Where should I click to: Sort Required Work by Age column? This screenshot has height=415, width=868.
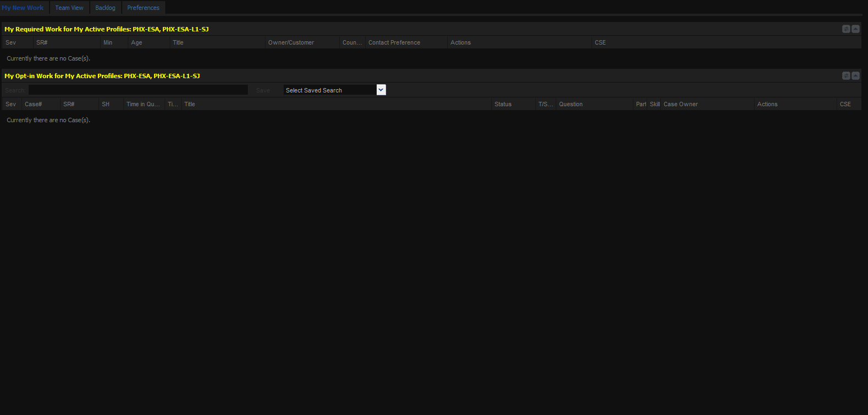[x=149, y=42]
